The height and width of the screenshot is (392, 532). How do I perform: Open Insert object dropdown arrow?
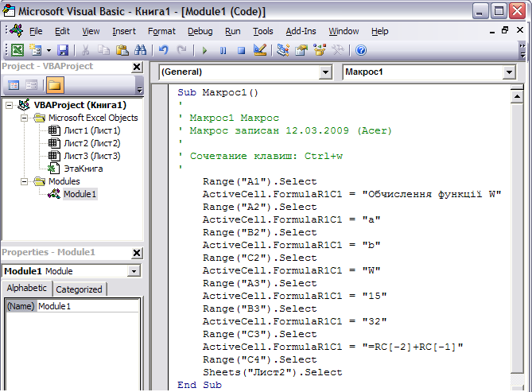(49, 51)
